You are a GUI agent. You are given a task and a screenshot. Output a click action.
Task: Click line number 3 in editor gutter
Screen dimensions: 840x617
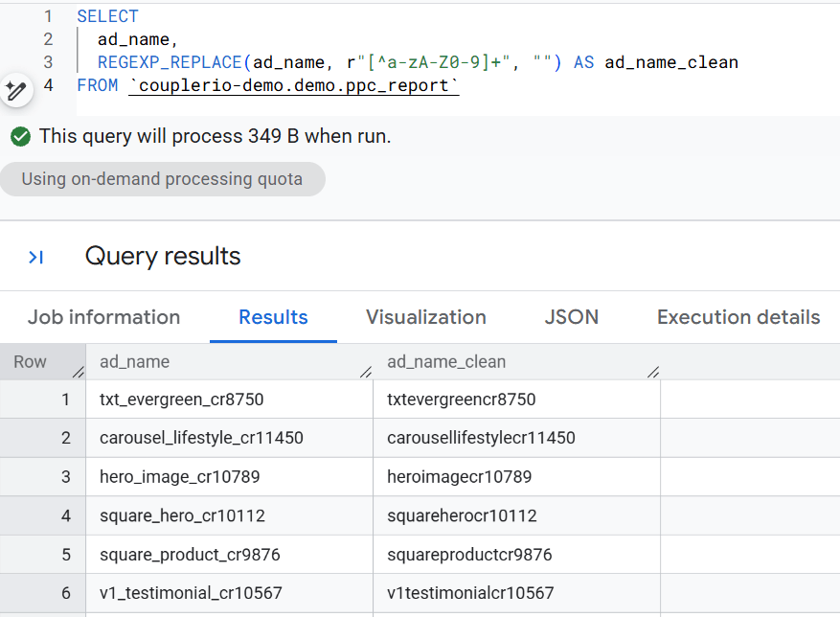pyautogui.click(x=48, y=62)
